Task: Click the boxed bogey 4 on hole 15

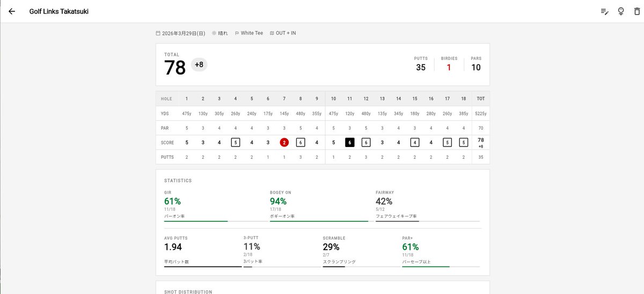Action: tap(415, 142)
